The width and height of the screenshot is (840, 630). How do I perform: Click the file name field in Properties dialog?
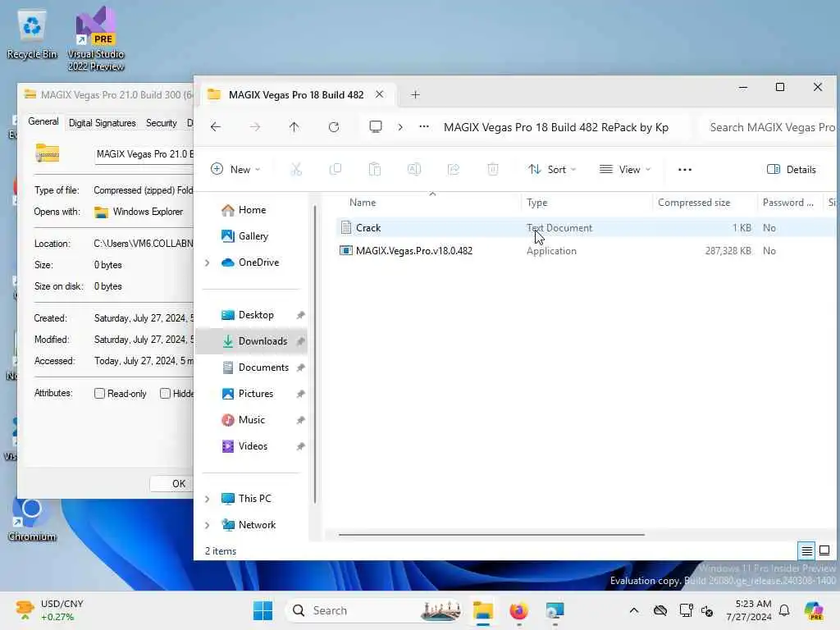144,154
